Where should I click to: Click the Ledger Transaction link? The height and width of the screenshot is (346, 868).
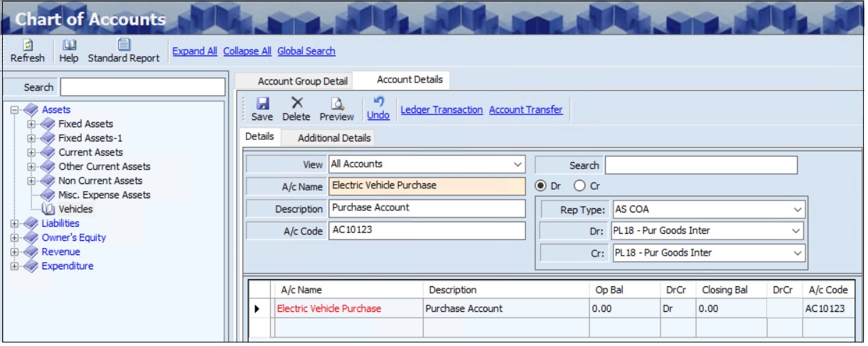click(441, 110)
